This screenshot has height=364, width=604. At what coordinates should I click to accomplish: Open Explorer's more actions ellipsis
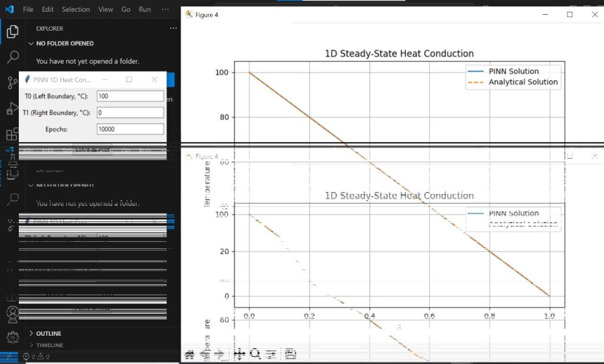click(x=173, y=28)
